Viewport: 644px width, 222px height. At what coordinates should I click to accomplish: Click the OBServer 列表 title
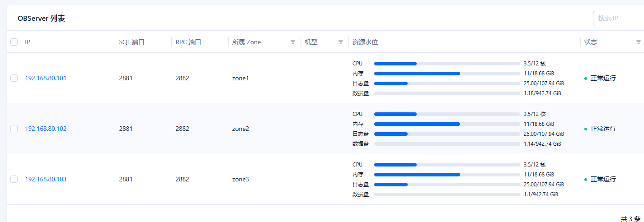(x=41, y=18)
